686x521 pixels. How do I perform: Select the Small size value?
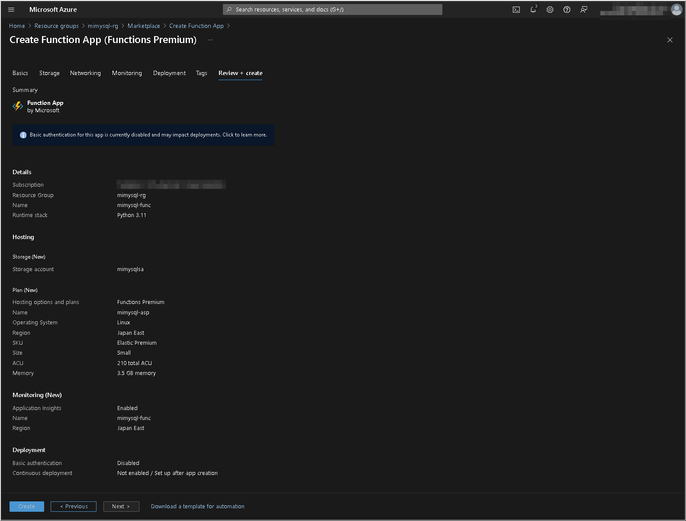pyautogui.click(x=124, y=353)
